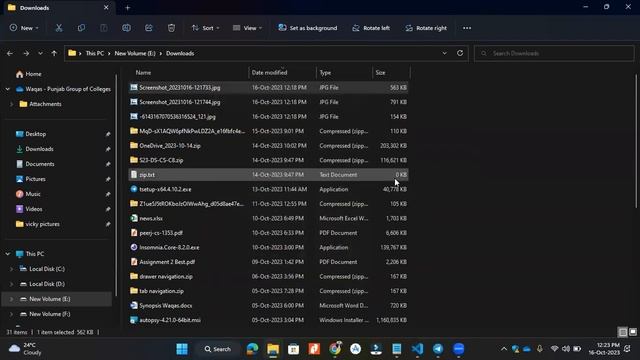The width and height of the screenshot is (640, 360).
Task: Open Microsoft Store from taskbar
Action: [293, 349]
